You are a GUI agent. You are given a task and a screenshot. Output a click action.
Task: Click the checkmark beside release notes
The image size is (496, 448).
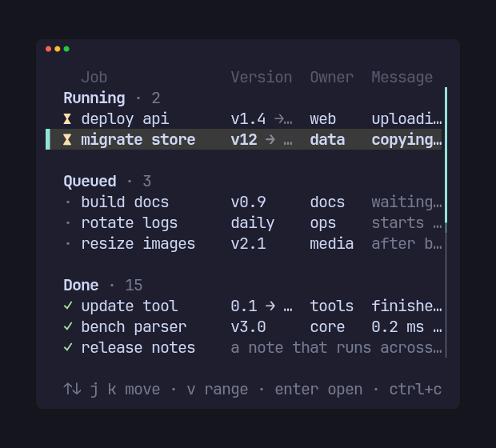click(x=68, y=347)
